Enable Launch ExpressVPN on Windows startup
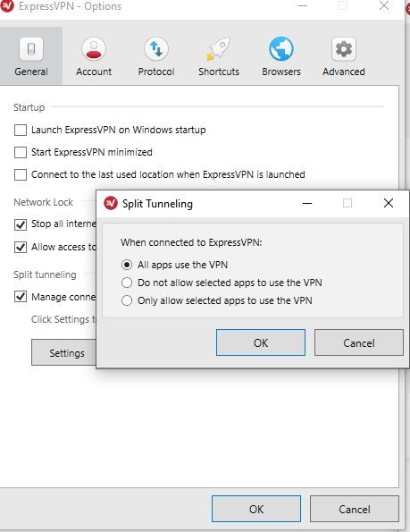Image resolution: width=410 pixels, height=532 pixels. pyautogui.click(x=21, y=130)
